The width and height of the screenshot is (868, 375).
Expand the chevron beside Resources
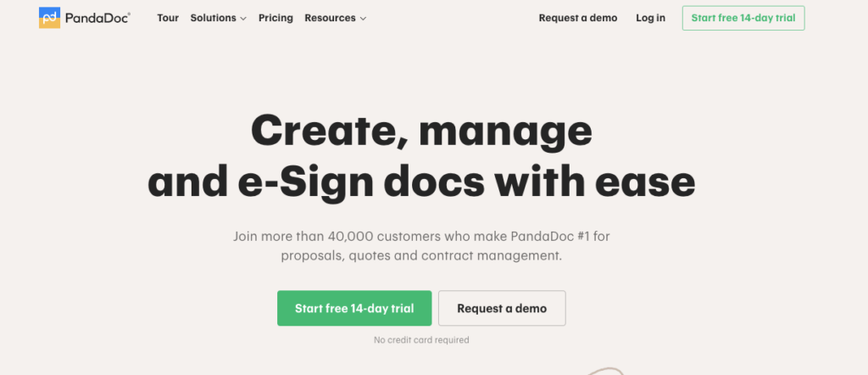tap(363, 19)
